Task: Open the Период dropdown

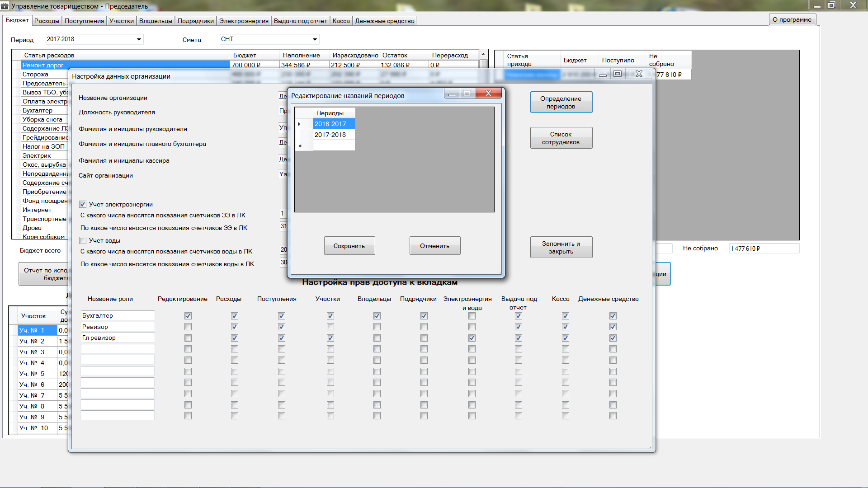Action: pos(139,39)
